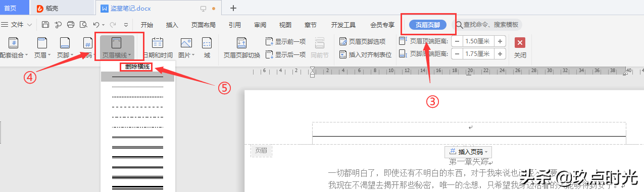644x192 pixels.
Task: Click the Redo arrow icon
Action: pyautogui.click(x=113, y=24)
